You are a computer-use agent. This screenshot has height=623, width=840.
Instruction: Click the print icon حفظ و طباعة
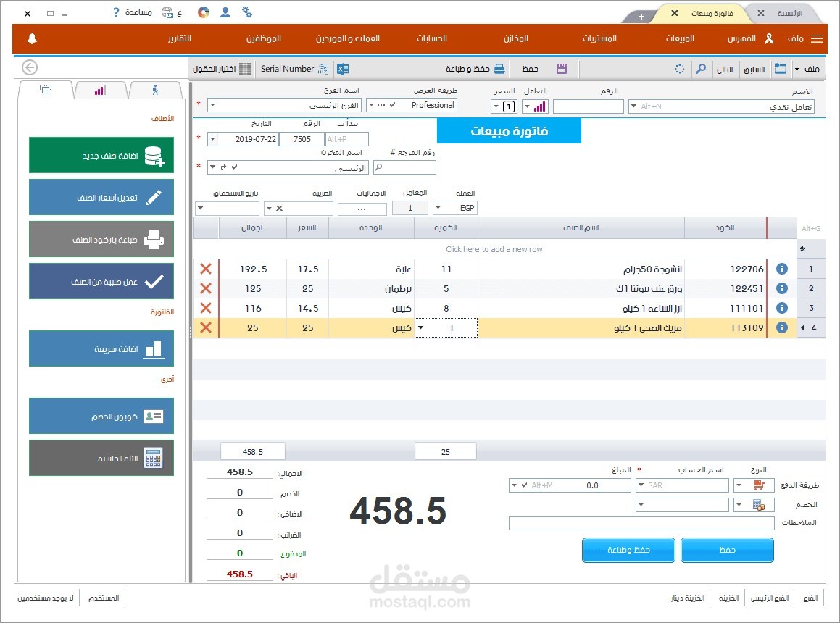499,69
